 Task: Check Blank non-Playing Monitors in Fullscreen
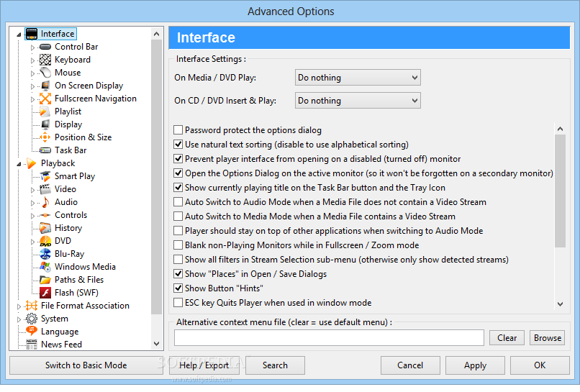pyautogui.click(x=178, y=245)
